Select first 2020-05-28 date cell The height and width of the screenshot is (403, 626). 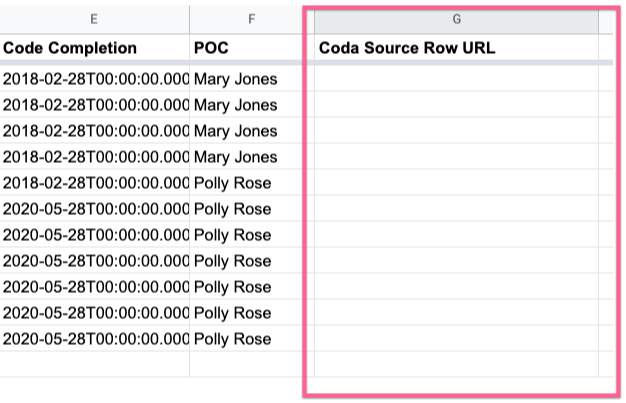94,208
